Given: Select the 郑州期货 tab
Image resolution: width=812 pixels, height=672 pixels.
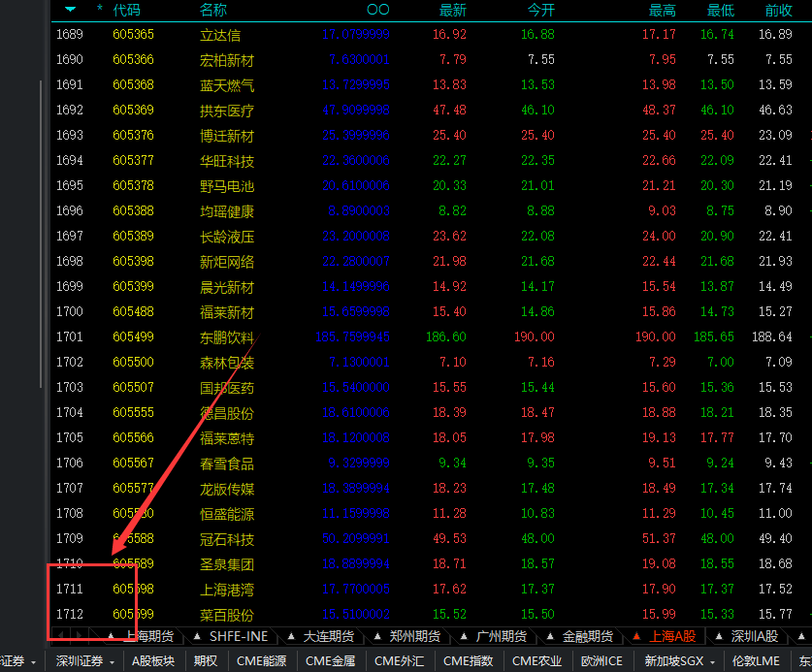Looking at the screenshot, I should click(415, 636).
